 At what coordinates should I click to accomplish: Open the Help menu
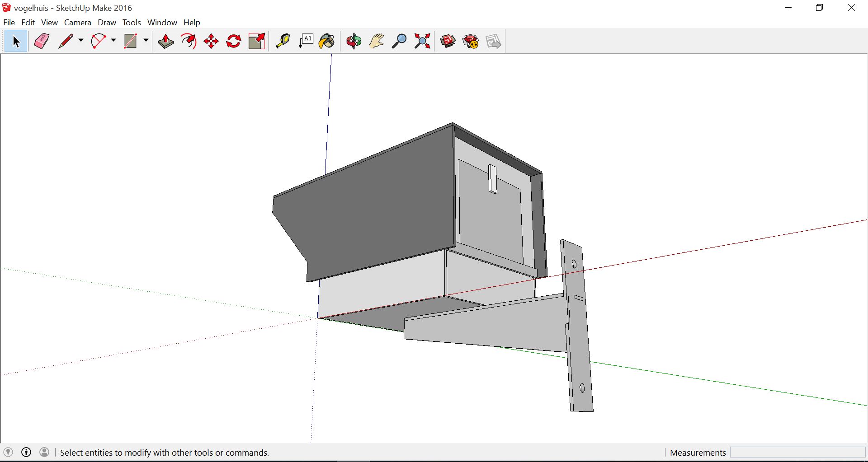(192, 22)
